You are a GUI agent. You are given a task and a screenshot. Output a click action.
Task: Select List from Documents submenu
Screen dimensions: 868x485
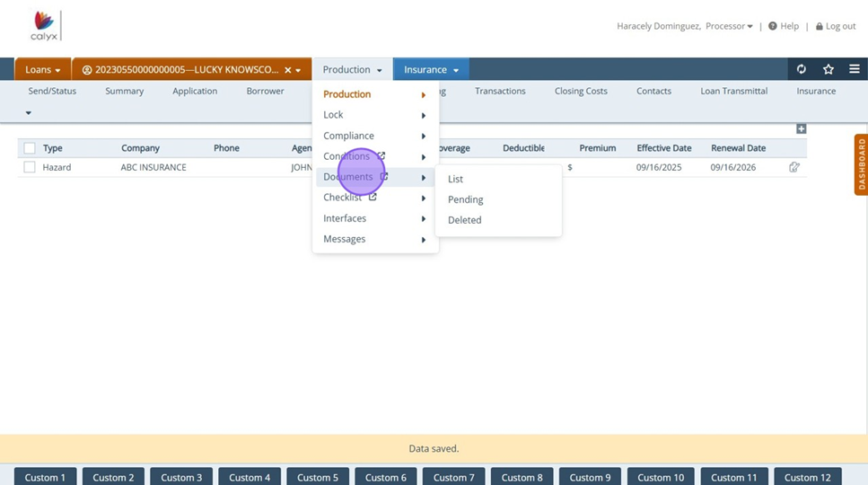455,179
